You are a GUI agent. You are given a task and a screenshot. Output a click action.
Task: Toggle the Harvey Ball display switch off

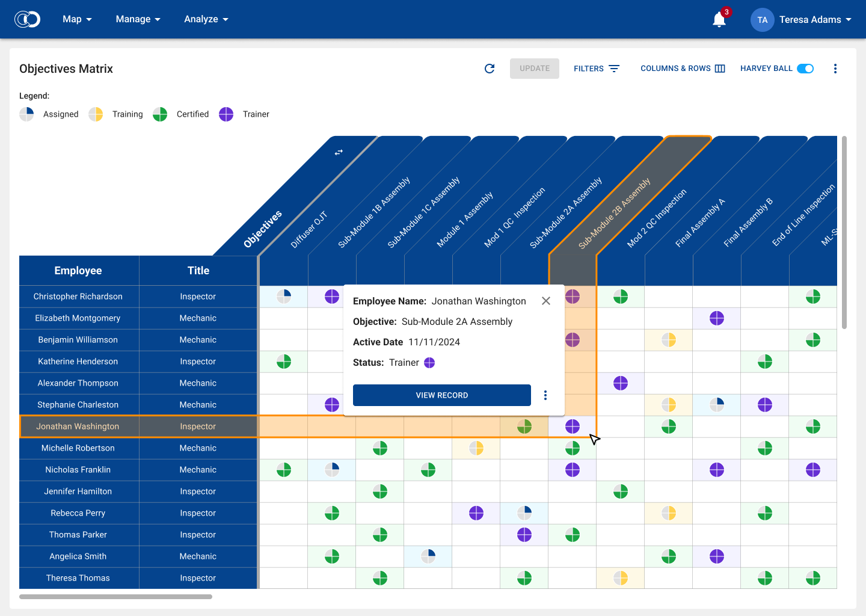click(805, 68)
